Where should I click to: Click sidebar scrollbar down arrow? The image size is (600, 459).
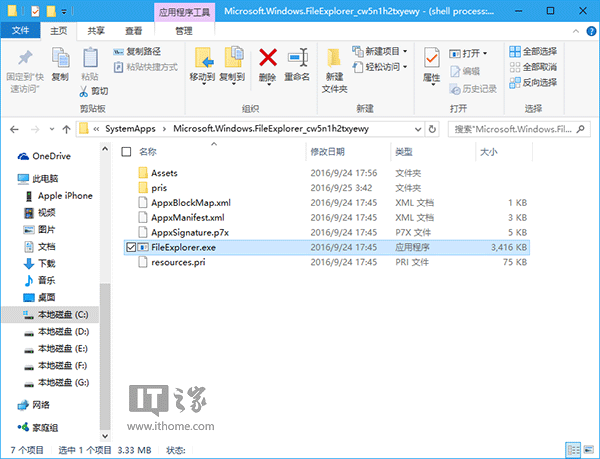click(x=105, y=436)
